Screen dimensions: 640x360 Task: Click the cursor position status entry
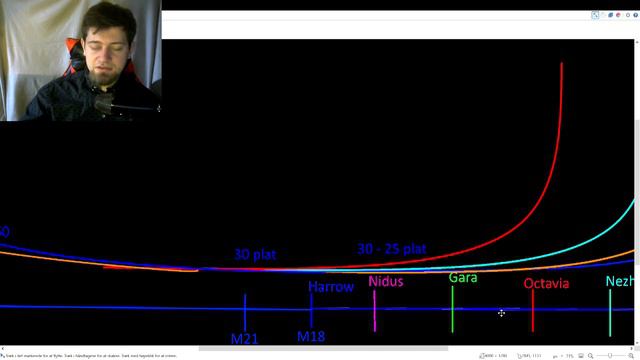(529, 356)
